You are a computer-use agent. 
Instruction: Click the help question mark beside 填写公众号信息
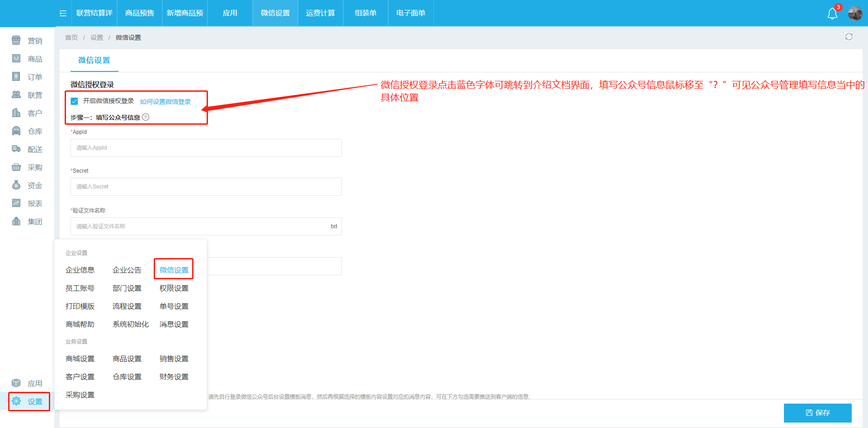coord(145,117)
